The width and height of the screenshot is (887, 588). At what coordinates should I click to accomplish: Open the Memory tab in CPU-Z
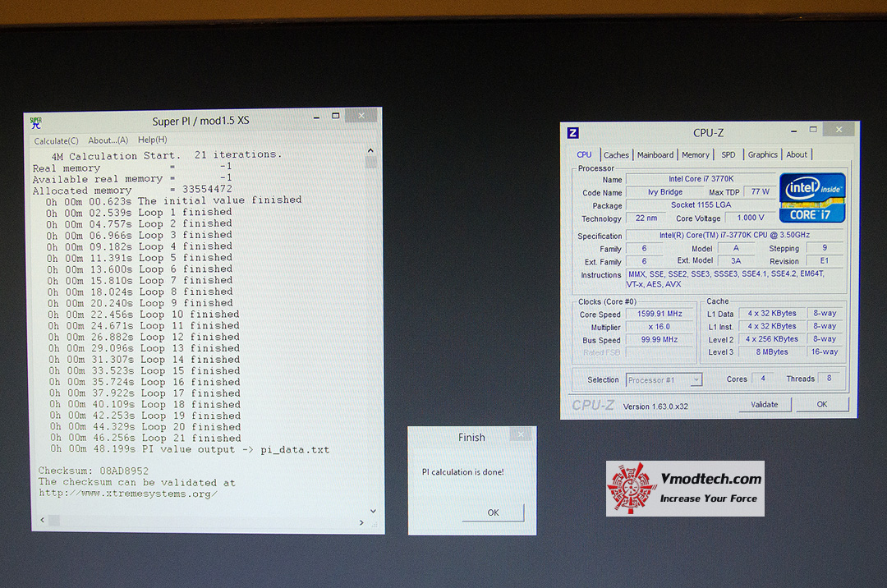click(x=696, y=155)
